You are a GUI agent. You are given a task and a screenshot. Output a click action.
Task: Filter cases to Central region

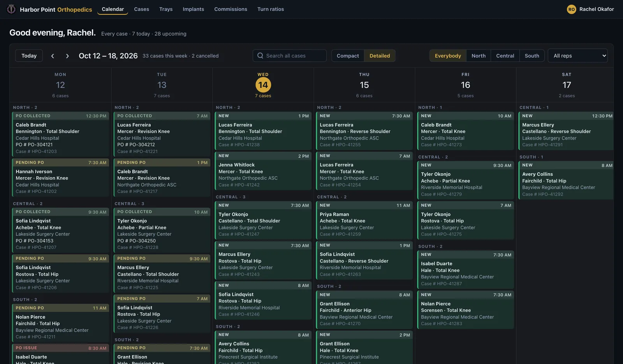(x=505, y=56)
